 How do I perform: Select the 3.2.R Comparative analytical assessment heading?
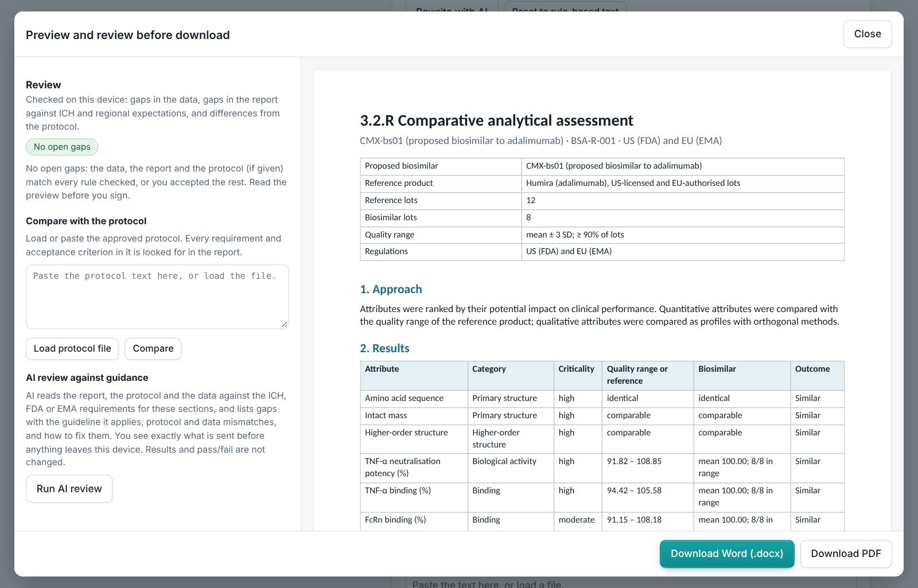click(496, 120)
